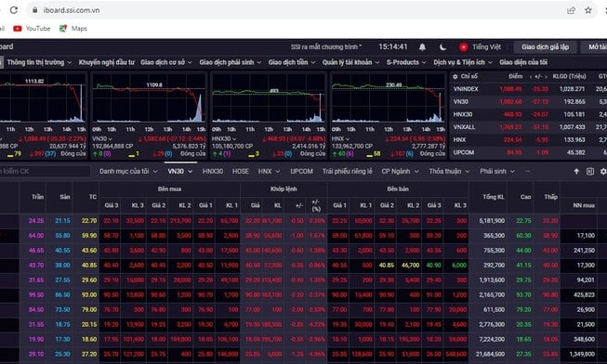Open the HNX selector under fourth chart

pos(340,138)
